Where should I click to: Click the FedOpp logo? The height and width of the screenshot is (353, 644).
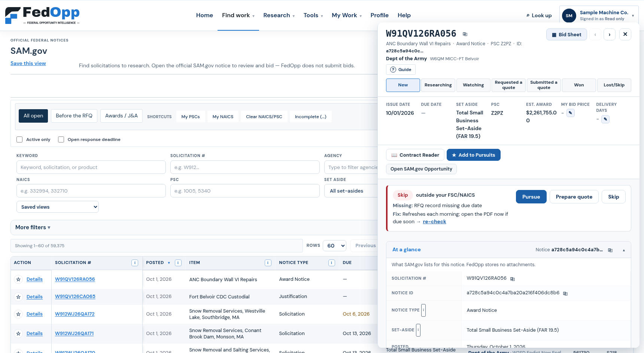[x=42, y=15]
